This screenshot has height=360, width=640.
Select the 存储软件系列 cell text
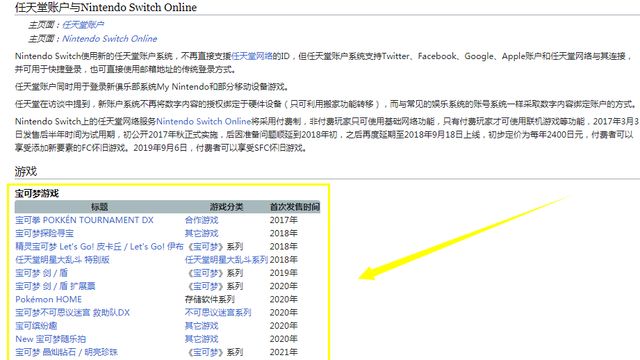point(210,299)
